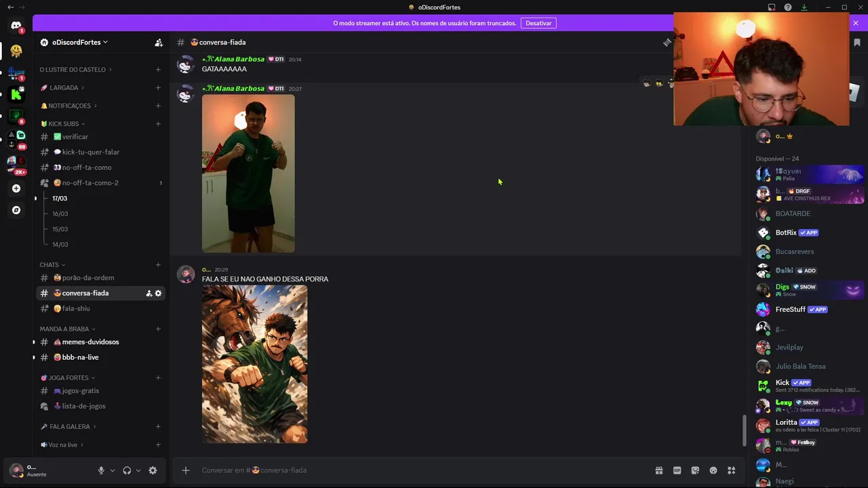Open the lista-de-jogos channel
Image resolution: width=868 pixels, height=488 pixels.
point(100,407)
